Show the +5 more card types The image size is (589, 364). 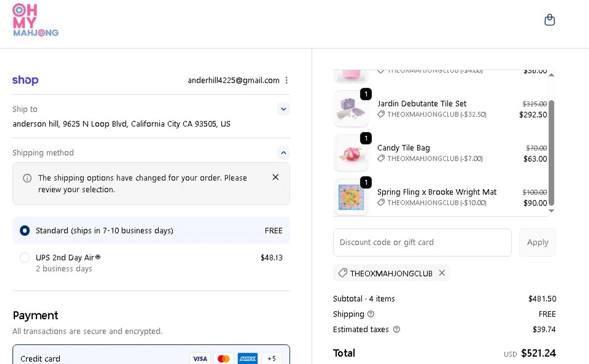pos(271,359)
